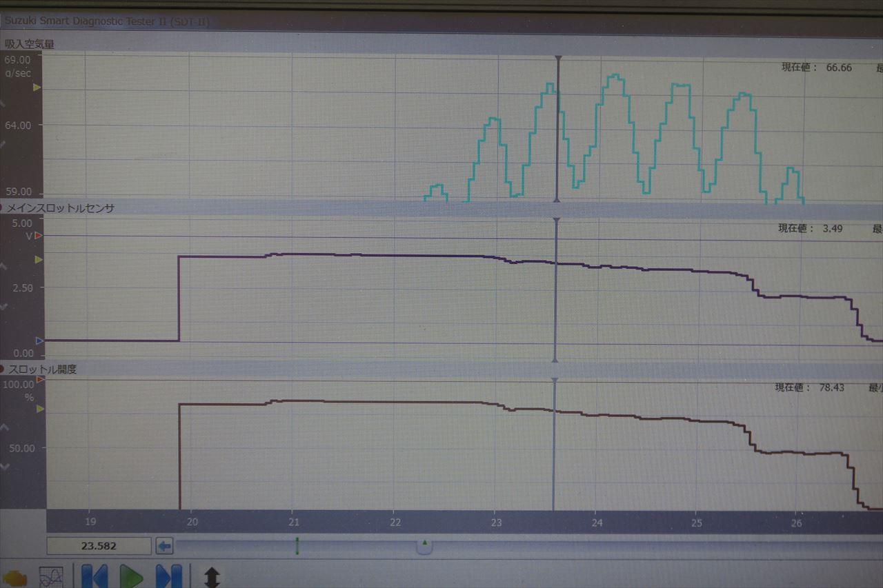Viewport: 883px width, 588px height.
Task: Click the down chevron on the throttle sensor axis
Action: pos(3,307)
